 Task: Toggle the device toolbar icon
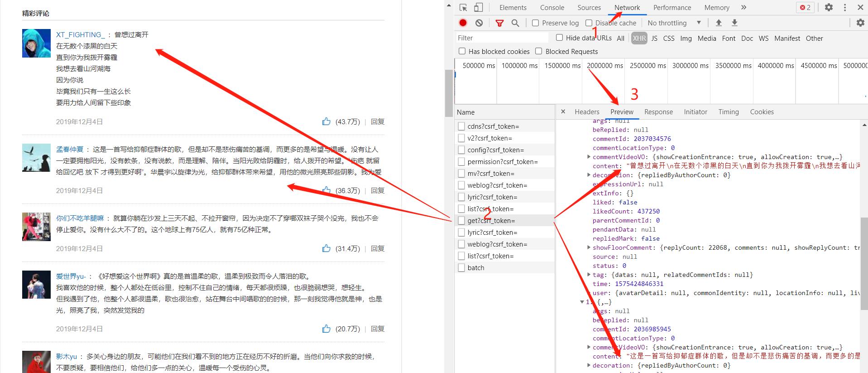pyautogui.click(x=479, y=8)
